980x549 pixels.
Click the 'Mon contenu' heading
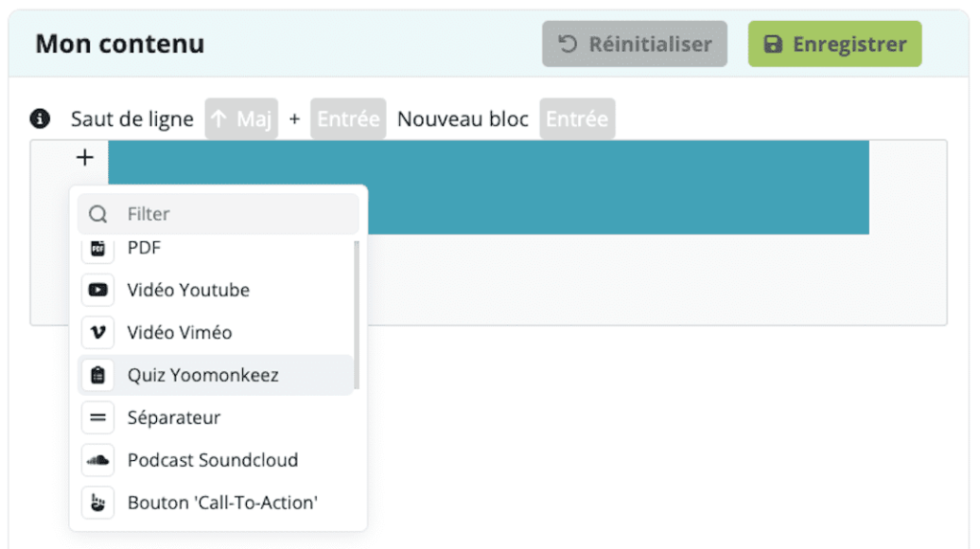120,44
